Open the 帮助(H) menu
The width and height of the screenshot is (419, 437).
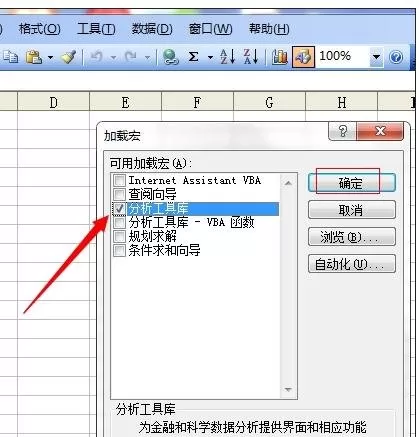pyautogui.click(x=269, y=29)
